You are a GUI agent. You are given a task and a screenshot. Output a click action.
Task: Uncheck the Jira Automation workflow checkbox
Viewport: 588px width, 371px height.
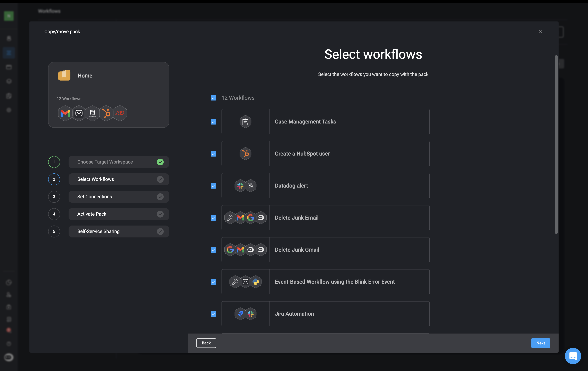[x=213, y=314]
